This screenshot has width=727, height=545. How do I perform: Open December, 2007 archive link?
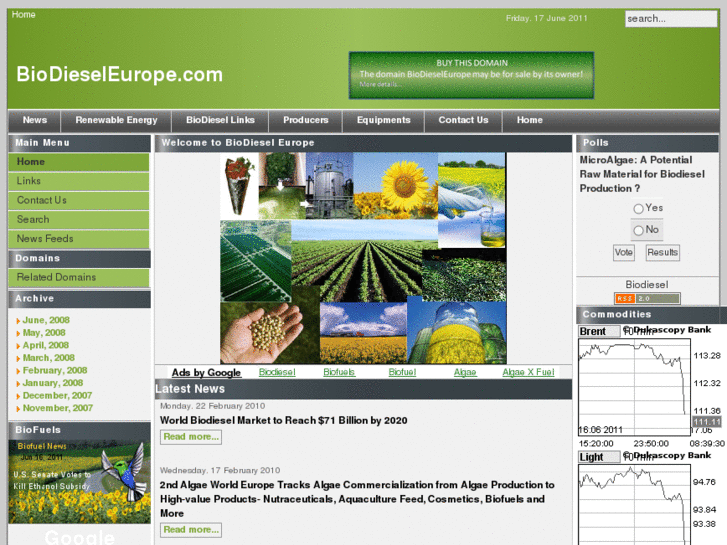click(x=57, y=395)
